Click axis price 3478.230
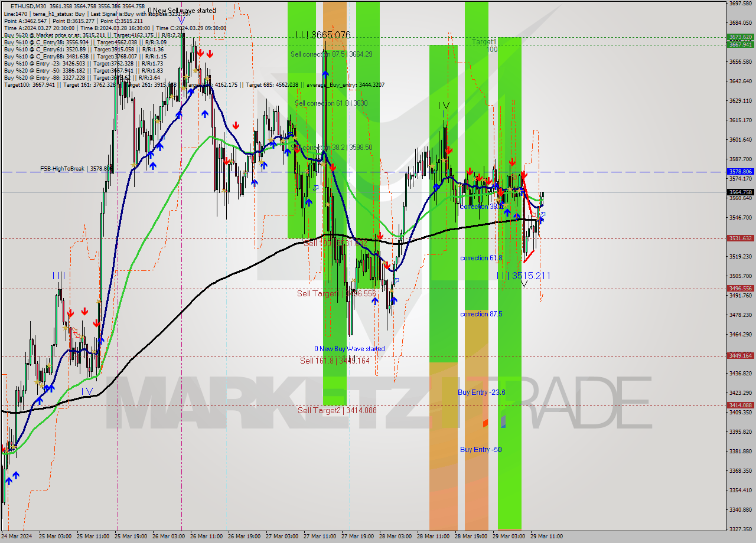The image size is (756, 543). tap(740, 315)
